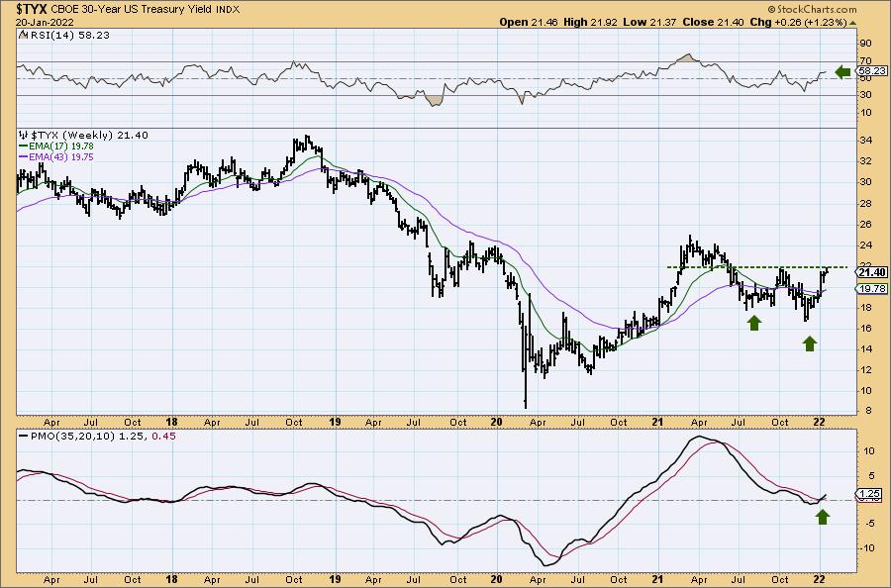Click the 90 label on RSI axis
The height and width of the screenshot is (588, 891).
coord(866,44)
